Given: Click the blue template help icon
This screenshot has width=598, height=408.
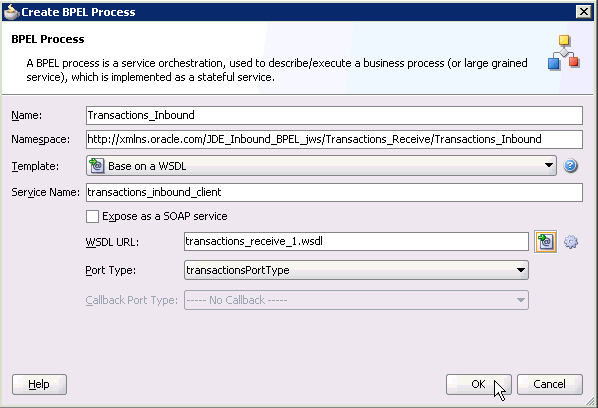Looking at the screenshot, I should [570, 166].
